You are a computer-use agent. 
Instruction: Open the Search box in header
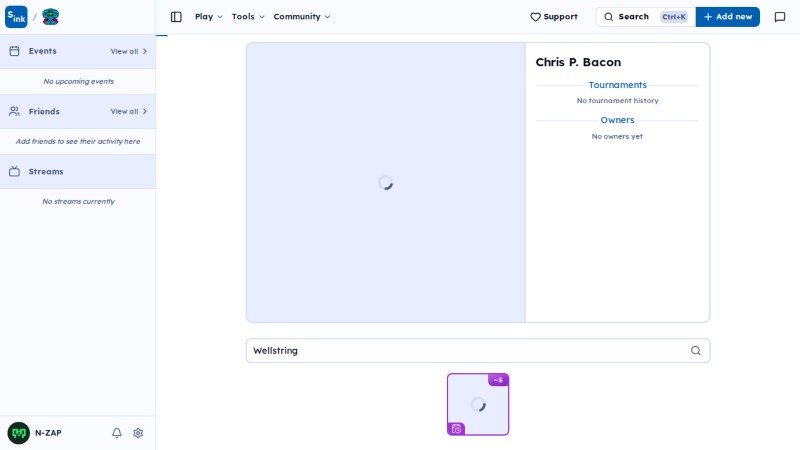click(645, 17)
